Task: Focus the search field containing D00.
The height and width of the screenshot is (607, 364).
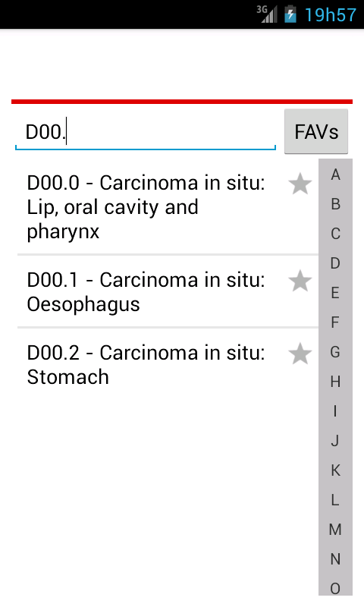Action: click(146, 131)
